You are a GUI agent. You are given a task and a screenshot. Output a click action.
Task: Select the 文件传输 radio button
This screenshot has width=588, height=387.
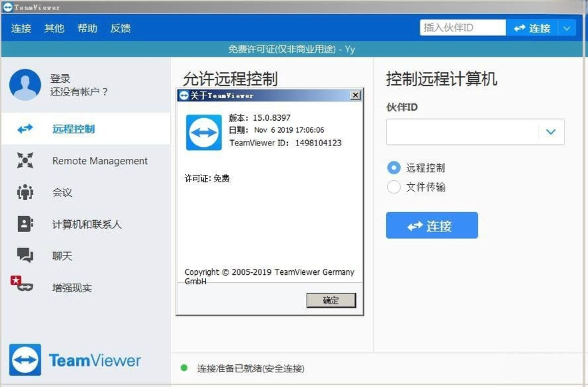pos(394,187)
